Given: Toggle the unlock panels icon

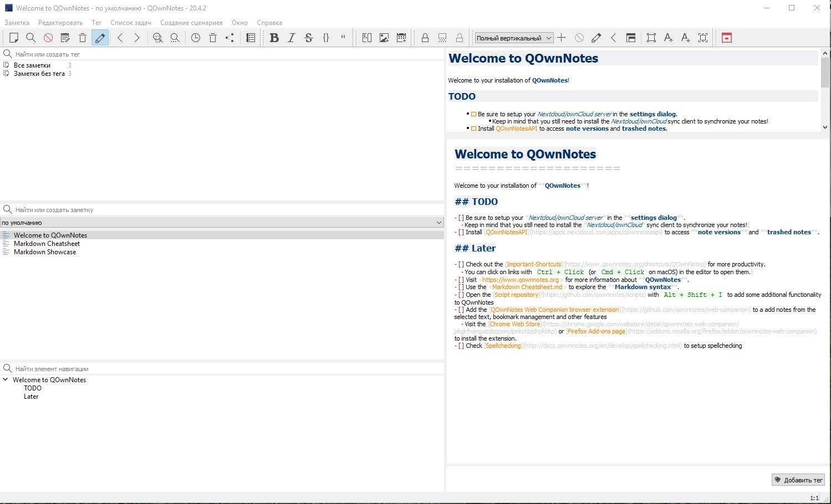Looking at the screenshot, I should pyautogui.click(x=631, y=38).
